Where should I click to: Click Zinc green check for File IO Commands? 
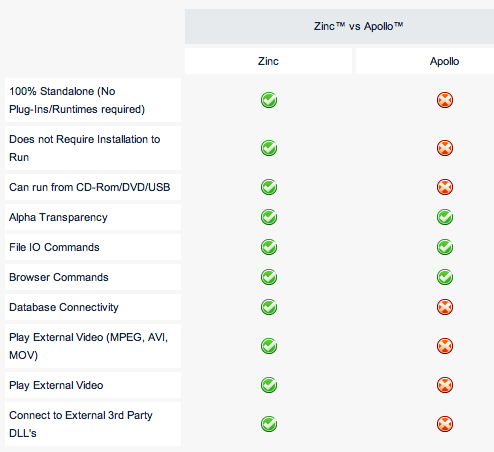[269, 247]
